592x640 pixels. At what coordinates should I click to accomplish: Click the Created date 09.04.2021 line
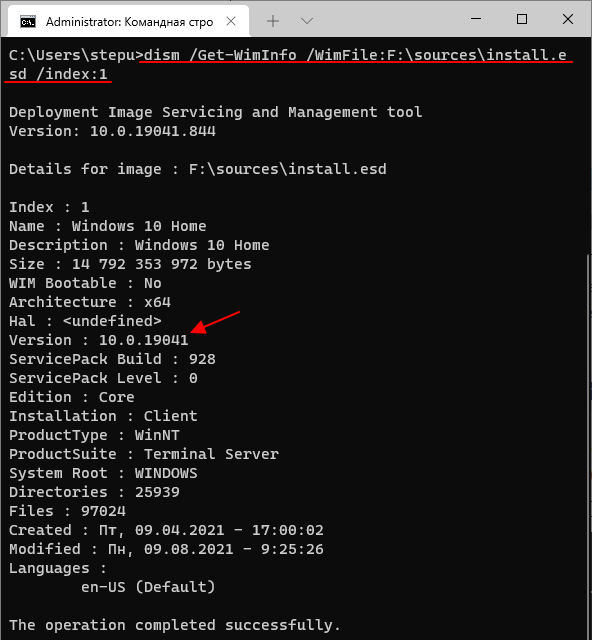(x=166, y=530)
